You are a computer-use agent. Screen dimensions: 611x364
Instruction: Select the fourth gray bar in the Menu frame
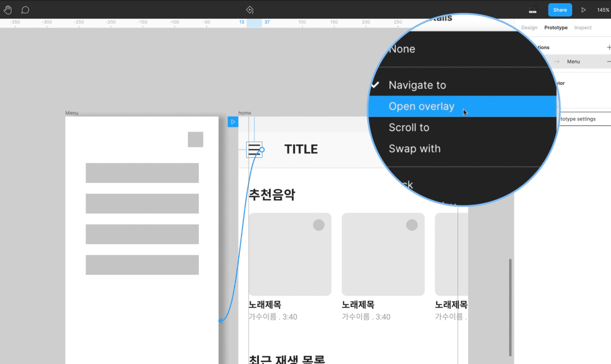[x=142, y=265]
